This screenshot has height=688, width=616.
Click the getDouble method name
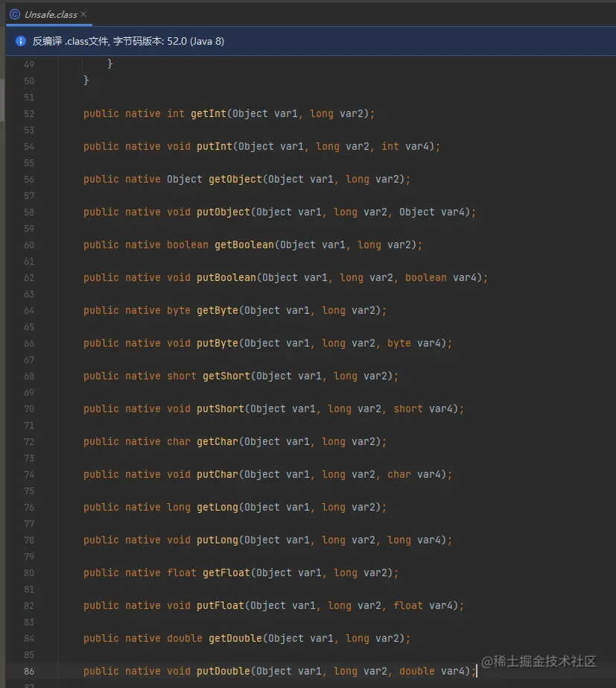(235, 638)
